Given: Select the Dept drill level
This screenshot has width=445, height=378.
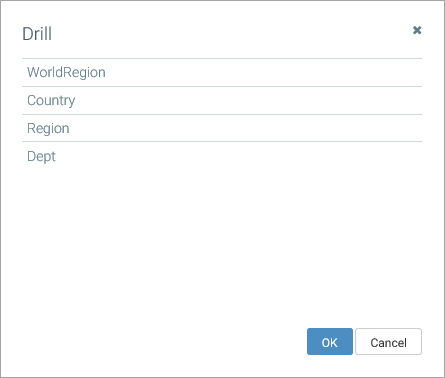Looking at the screenshot, I should point(222,156).
